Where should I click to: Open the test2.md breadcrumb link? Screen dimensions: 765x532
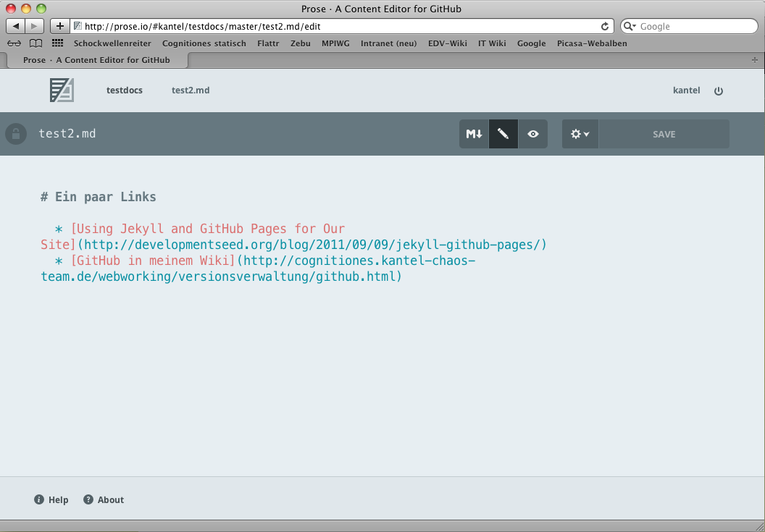pos(191,90)
